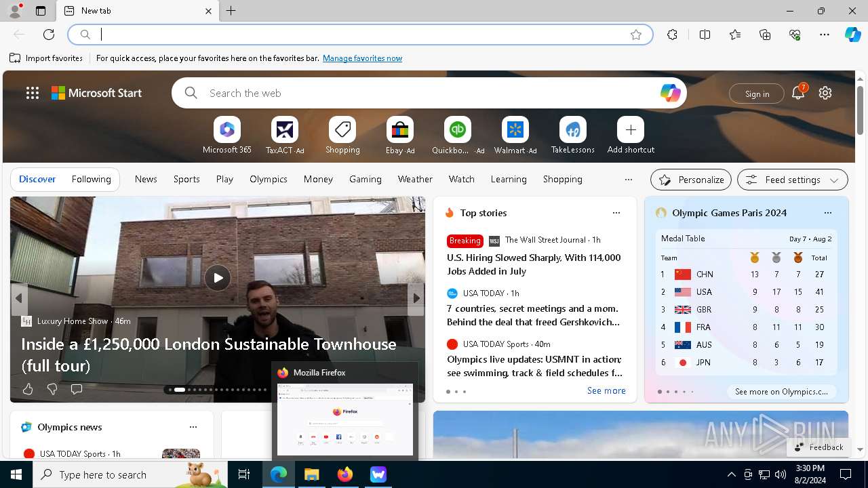Dislike the townhouse video story
Viewport: 868px width, 488px height.
click(x=52, y=389)
